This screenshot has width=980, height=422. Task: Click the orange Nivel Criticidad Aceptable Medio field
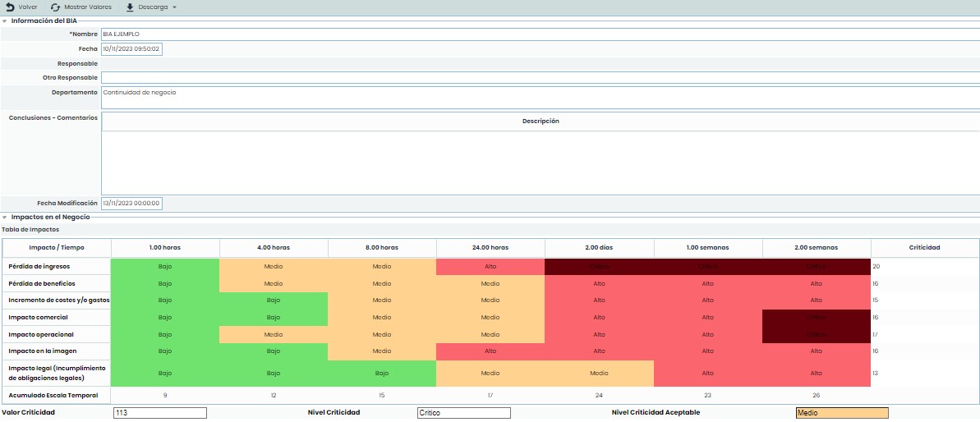point(841,413)
